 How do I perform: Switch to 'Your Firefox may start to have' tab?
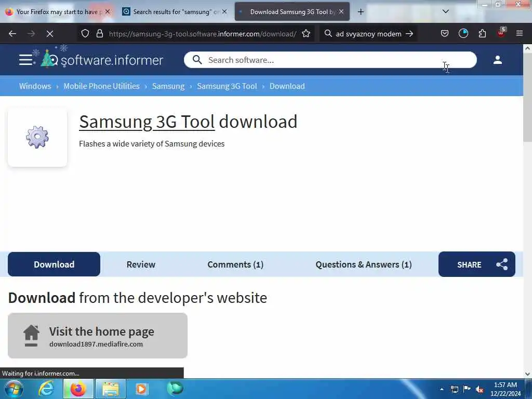click(x=58, y=12)
